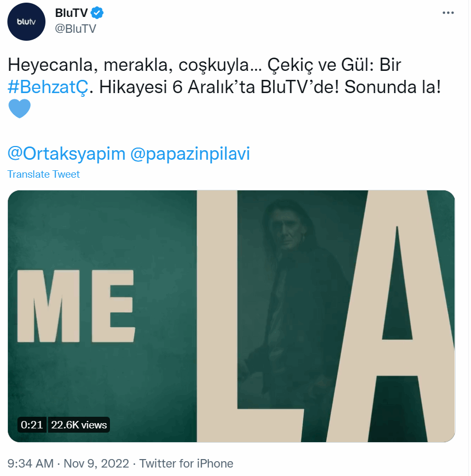
Task: Click the ME text in the video
Action: [x=76, y=306]
